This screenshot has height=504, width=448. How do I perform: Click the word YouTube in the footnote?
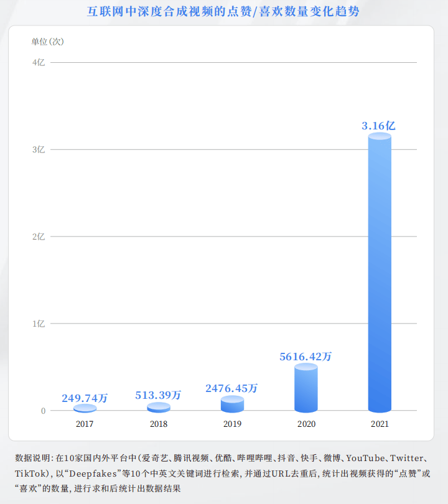point(366,458)
